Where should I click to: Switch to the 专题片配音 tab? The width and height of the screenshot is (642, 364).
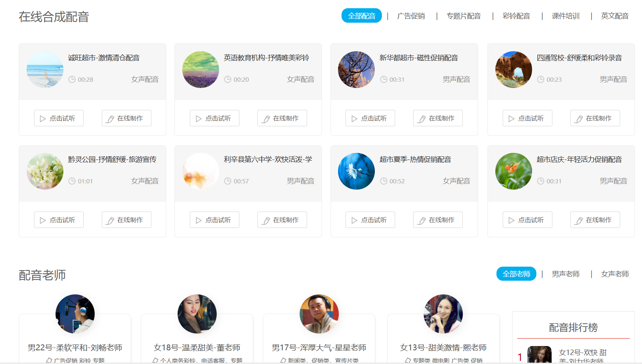tap(464, 16)
